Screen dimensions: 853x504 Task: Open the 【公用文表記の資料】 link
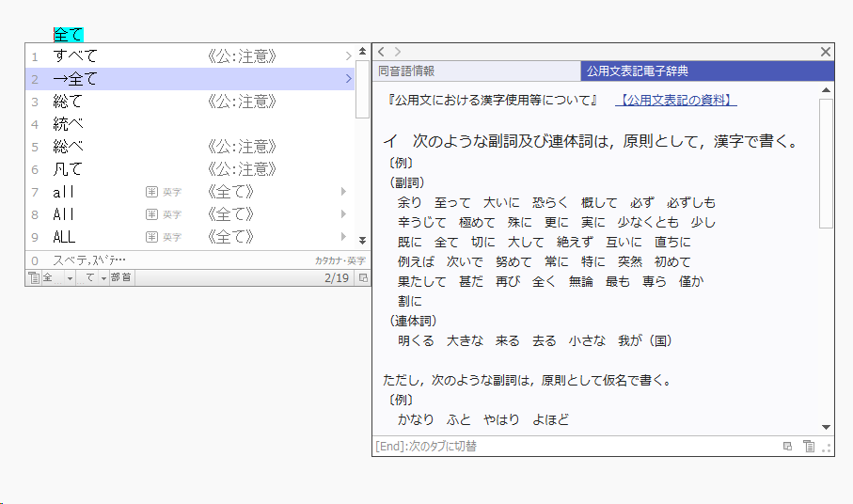coord(675,100)
